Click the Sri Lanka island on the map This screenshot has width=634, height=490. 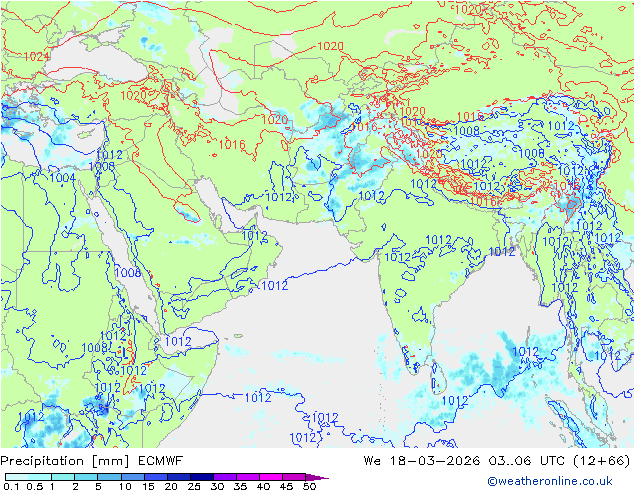[438, 378]
